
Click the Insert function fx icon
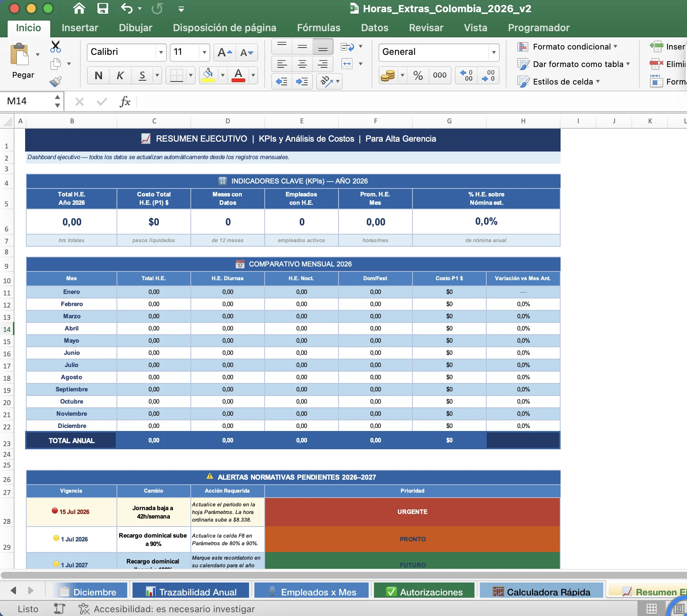[125, 102]
